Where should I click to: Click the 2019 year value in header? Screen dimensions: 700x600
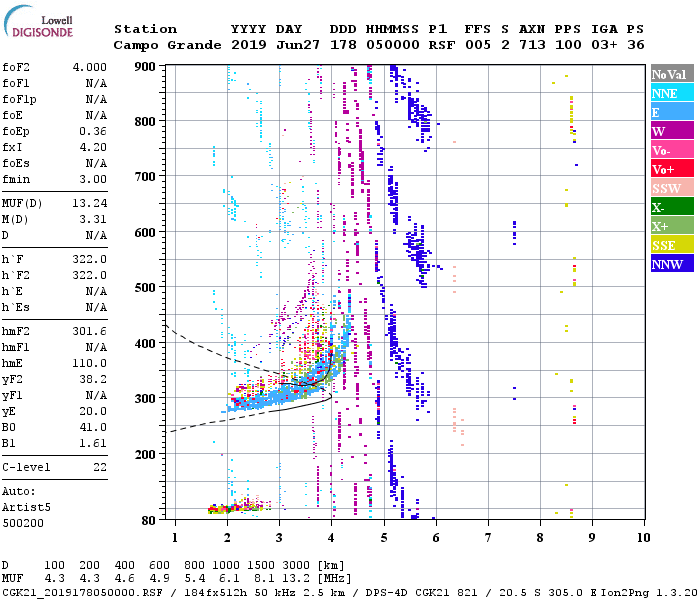click(249, 45)
